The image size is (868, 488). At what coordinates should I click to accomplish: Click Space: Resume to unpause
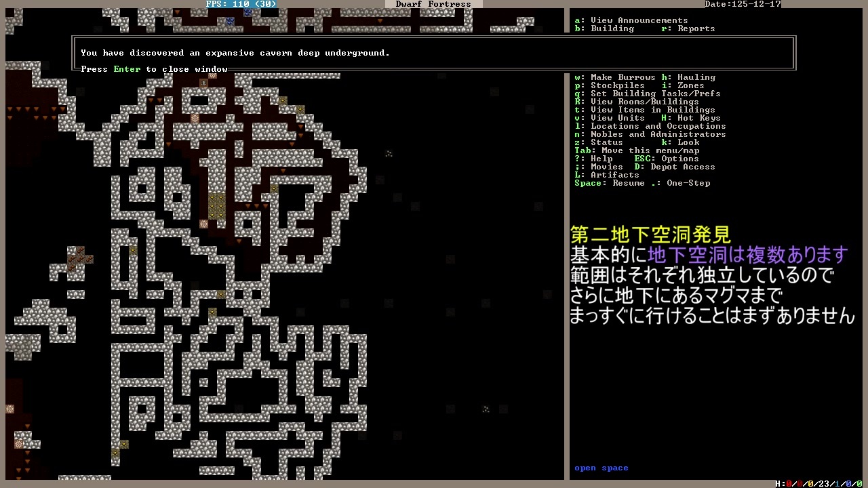tap(610, 183)
